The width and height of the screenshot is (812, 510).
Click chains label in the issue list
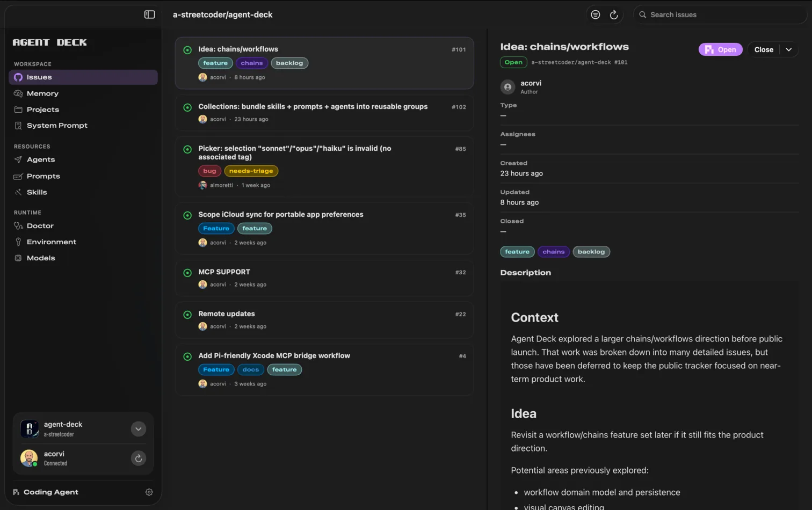252,63
